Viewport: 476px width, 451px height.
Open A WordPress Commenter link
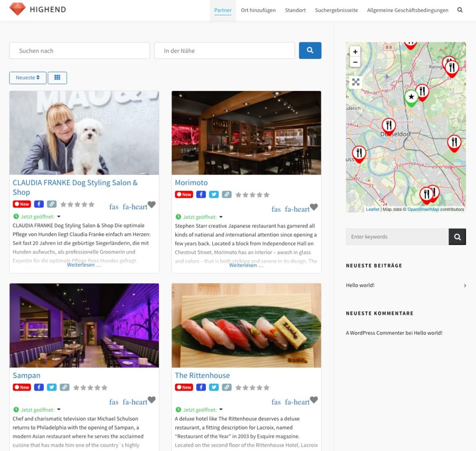[375, 333]
